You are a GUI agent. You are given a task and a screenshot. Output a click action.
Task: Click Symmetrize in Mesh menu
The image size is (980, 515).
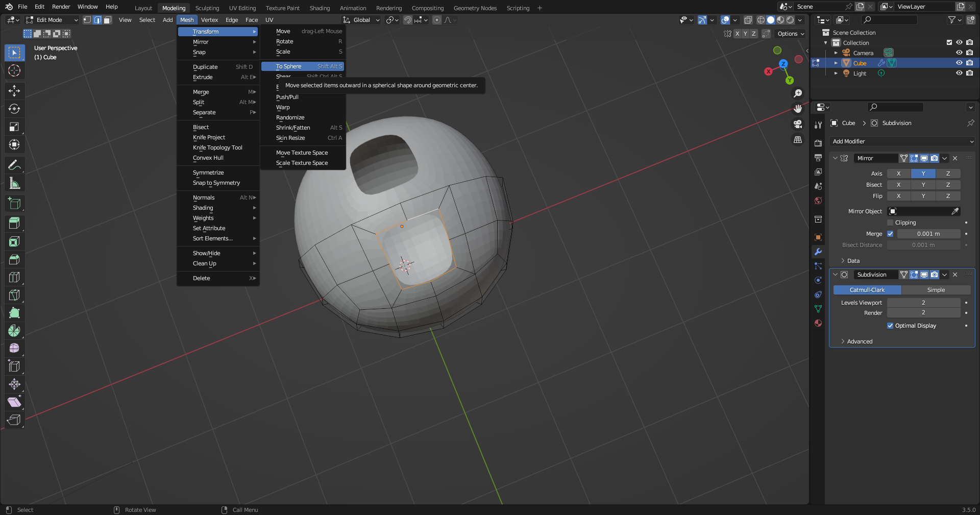pos(218,173)
